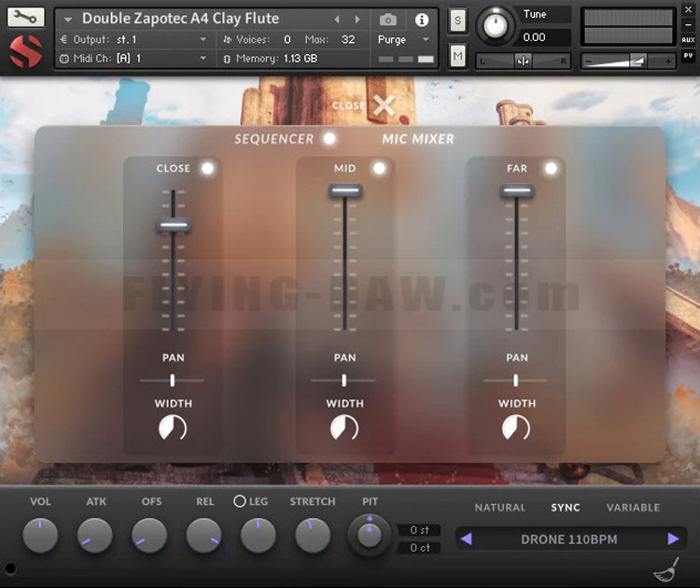700x588 pixels.
Task: Switch to the SEQUENCER tab
Action: pos(274,139)
